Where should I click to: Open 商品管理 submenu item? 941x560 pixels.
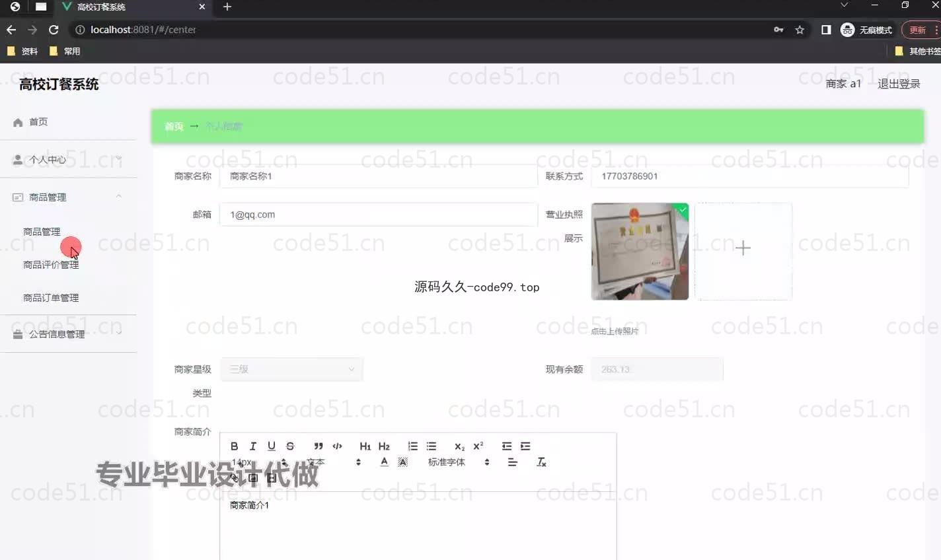point(42,232)
